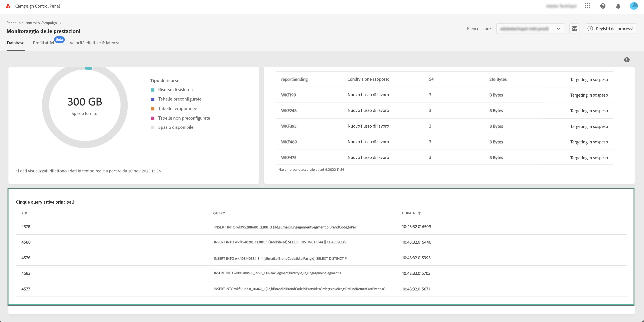
Task: Click the Tabelle non preconfigurate legend entry
Action: [184, 118]
